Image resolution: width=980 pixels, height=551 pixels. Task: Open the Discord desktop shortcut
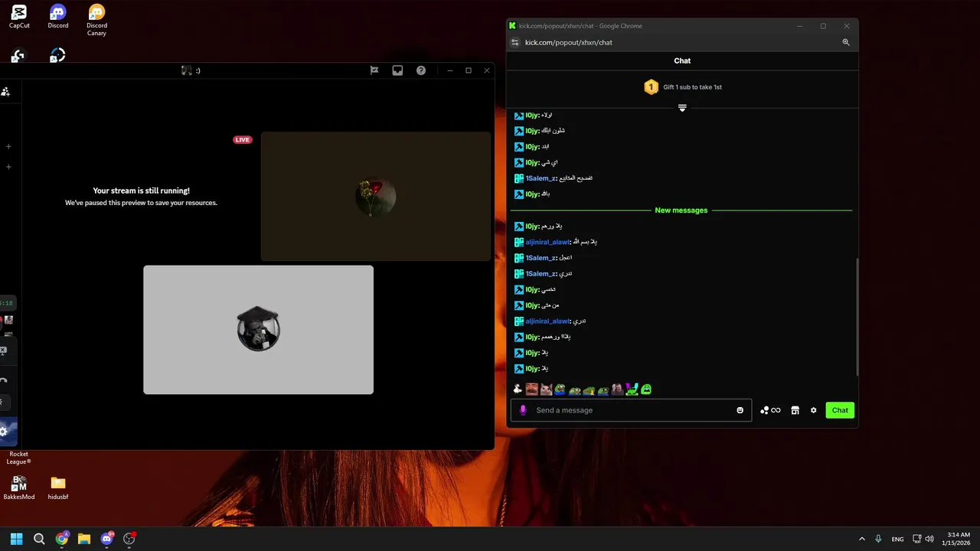[57, 17]
